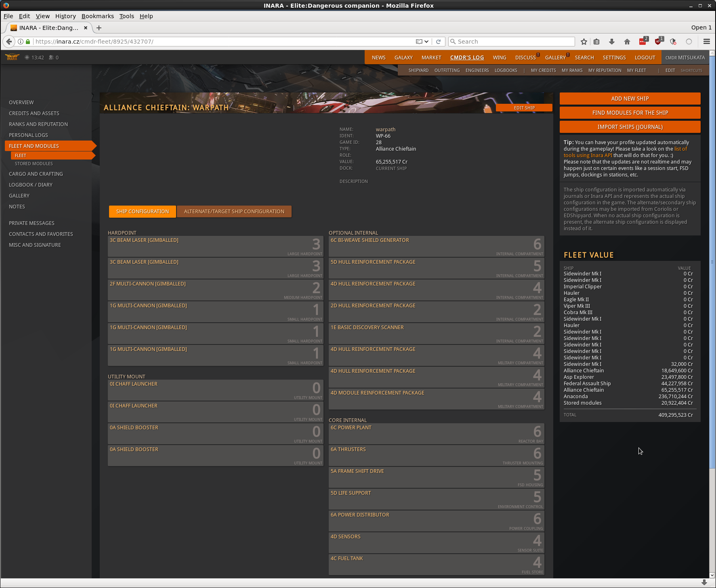Viewport: 716px width, 588px height.
Task: Expand the URL bar history dropdown arrow
Action: coord(426,42)
